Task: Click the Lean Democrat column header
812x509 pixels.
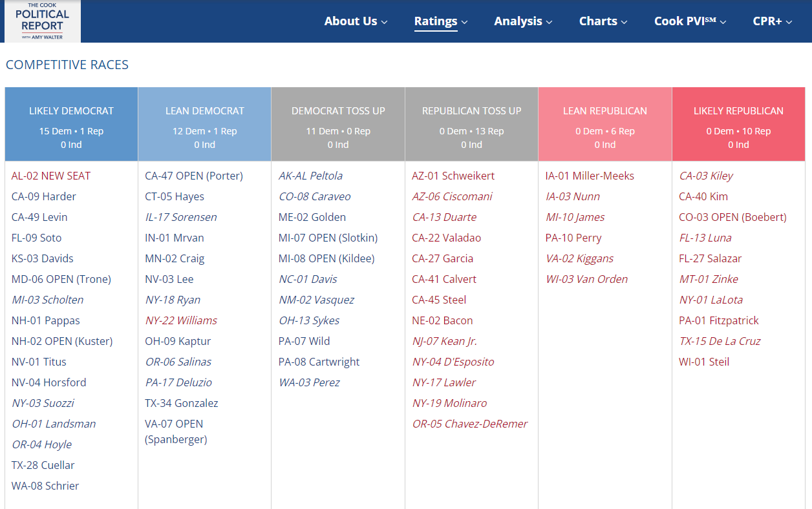Action: pos(205,124)
